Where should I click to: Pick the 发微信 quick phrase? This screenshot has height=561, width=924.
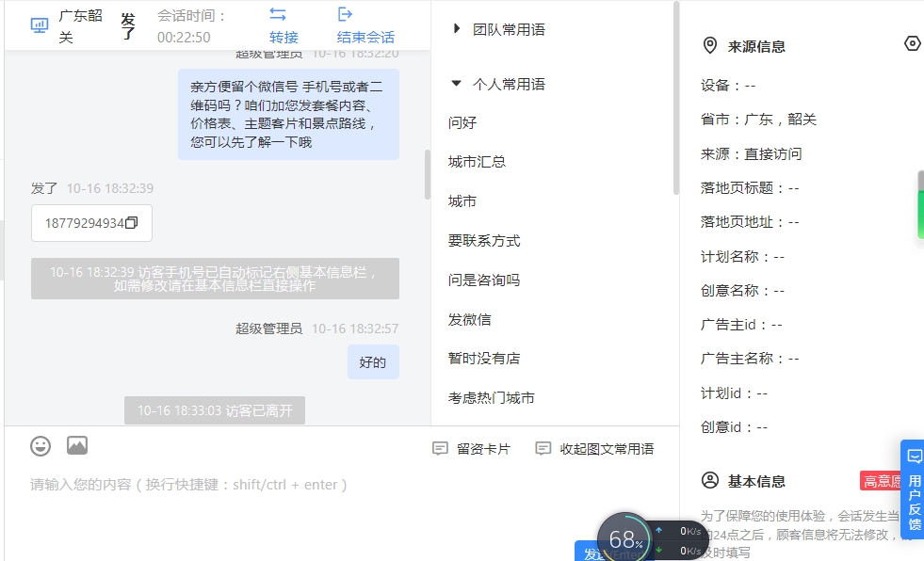470,320
